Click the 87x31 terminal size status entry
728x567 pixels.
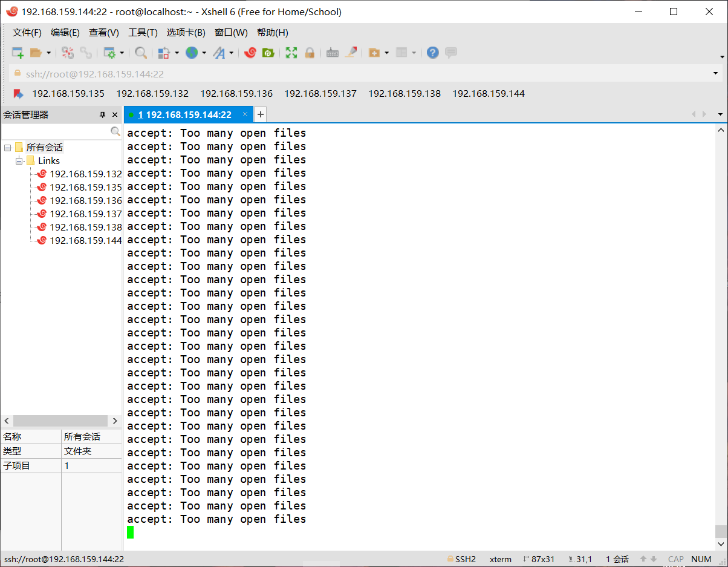pyautogui.click(x=539, y=559)
